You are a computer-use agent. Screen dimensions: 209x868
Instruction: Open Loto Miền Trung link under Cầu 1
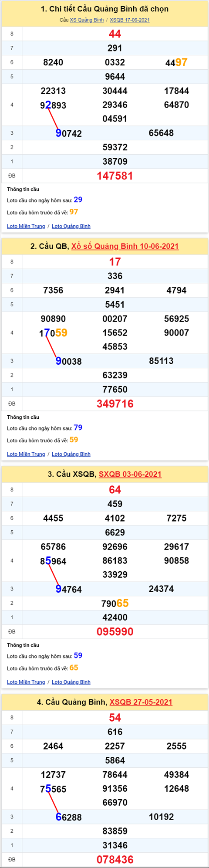pos(26,226)
